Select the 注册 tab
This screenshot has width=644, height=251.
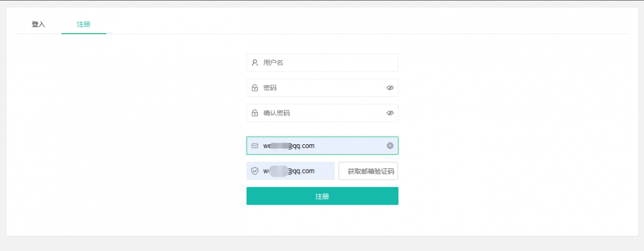tap(83, 24)
